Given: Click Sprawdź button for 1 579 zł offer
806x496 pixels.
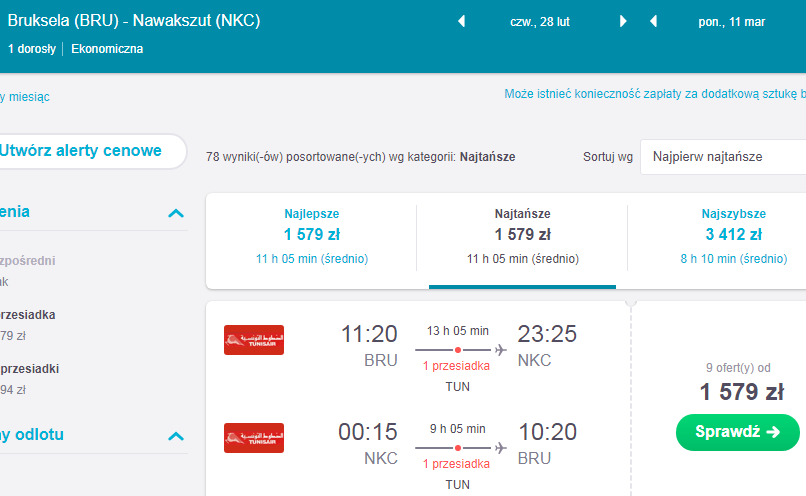Looking at the screenshot, I should pyautogui.click(x=738, y=432).
